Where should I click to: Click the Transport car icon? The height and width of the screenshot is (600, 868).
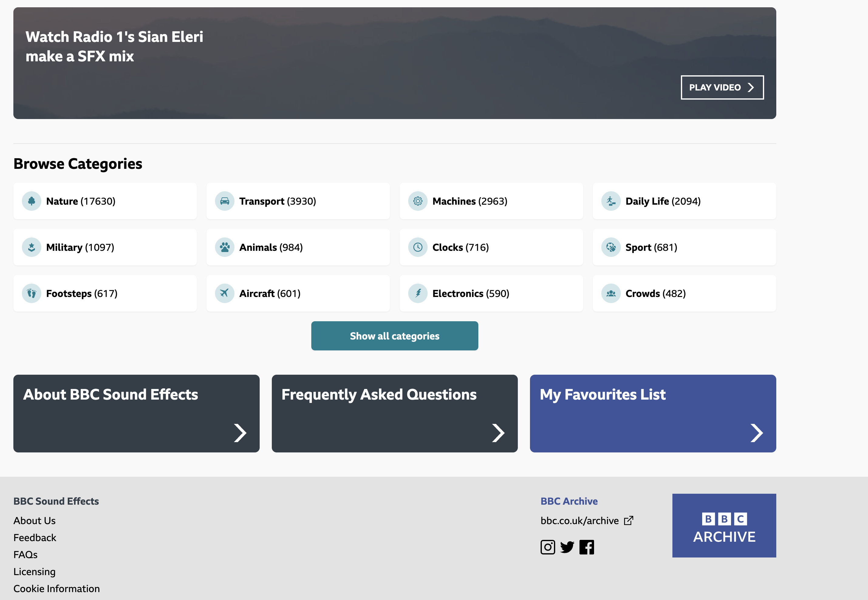(x=225, y=201)
